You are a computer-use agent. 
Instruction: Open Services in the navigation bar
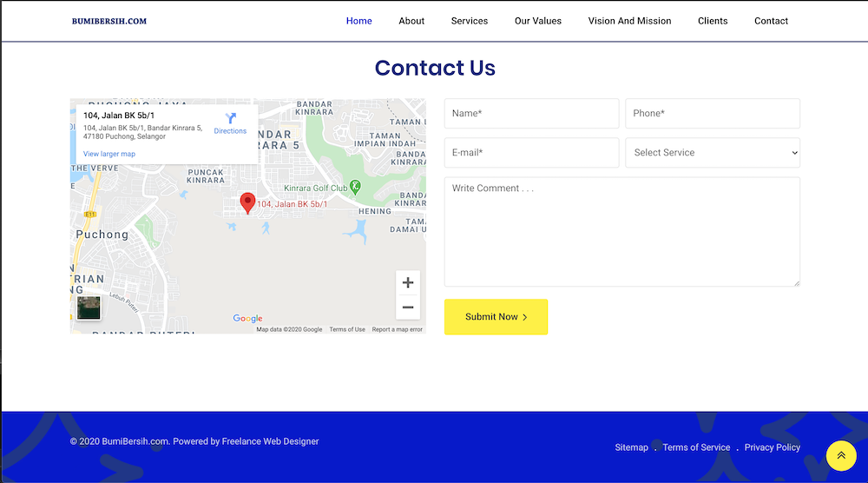pyautogui.click(x=470, y=21)
